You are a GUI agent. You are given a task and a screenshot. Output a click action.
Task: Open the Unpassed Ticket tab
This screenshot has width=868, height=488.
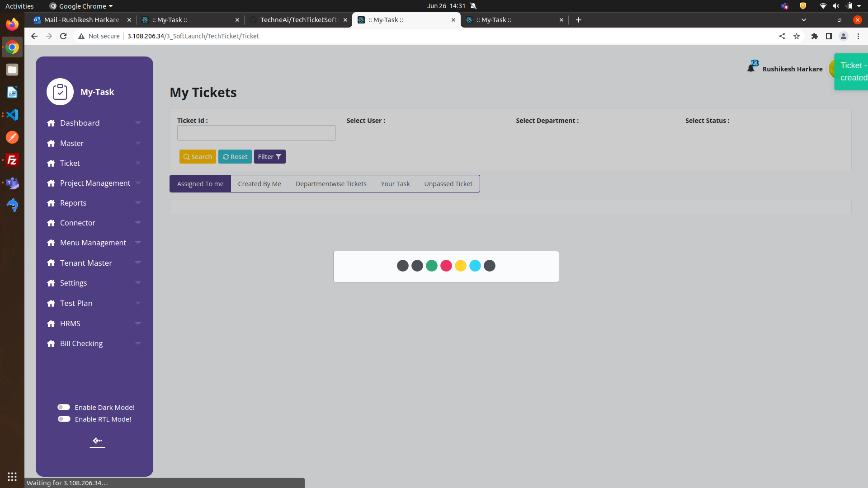tap(448, 184)
